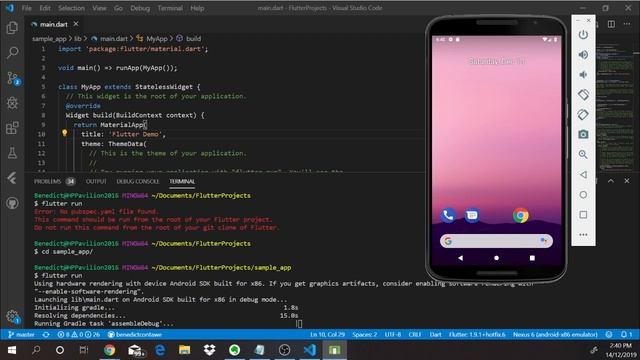Split the editor

pos(611,24)
